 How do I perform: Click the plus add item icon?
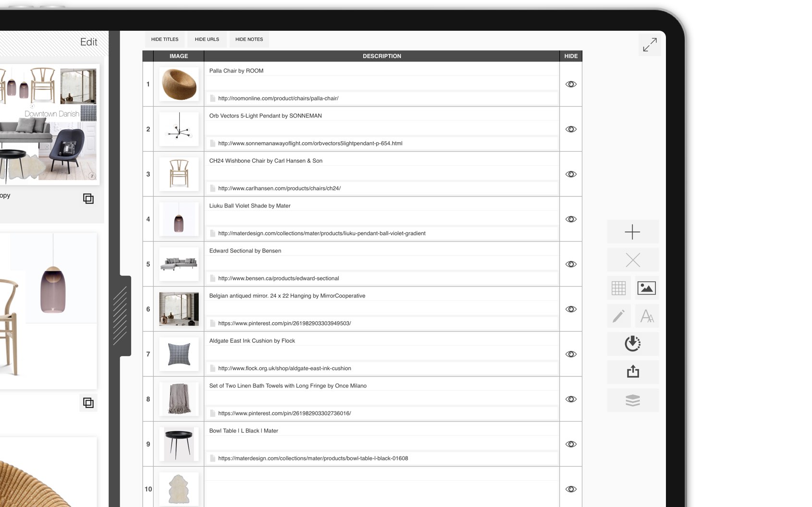pos(632,232)
